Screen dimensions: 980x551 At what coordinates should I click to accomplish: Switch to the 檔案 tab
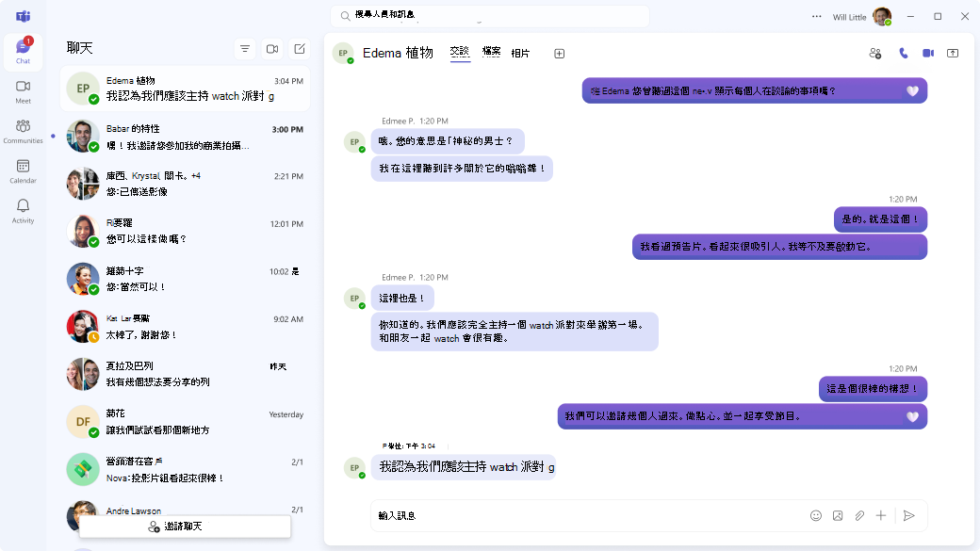[x=491, y=52]
